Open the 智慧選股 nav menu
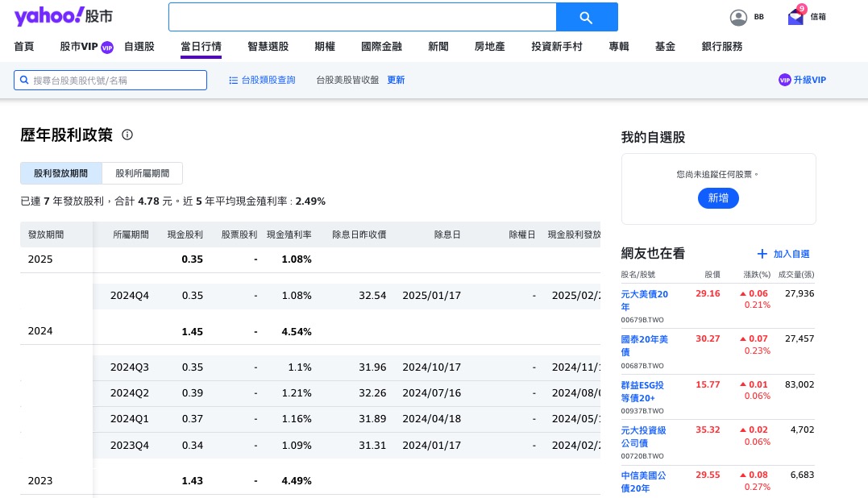Viewport: 868px width, 498px height. [268, 46]
